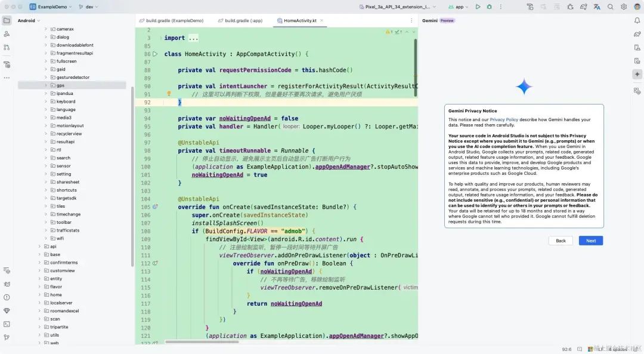The width and height of the screenshot is (644, 354).
Task: Switch to build.gradle (:app) tab
Action: click(240, 20)
